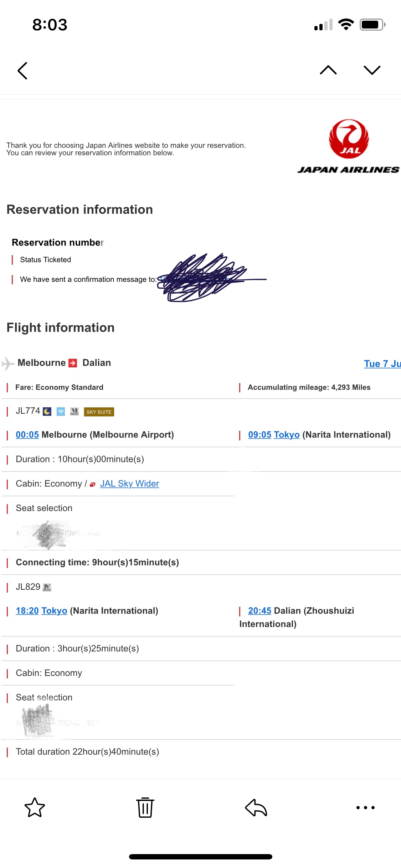This screenshot has width=401, height=868.
Task: Delete the email using the trash icon
Action: [x=145, y=807]
